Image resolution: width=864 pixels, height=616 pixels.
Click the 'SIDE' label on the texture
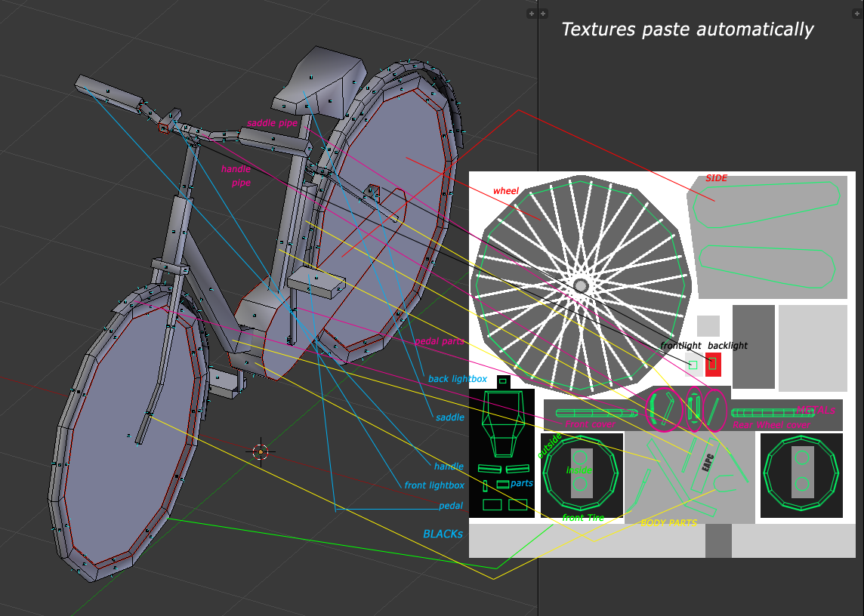tap(716, 178)
